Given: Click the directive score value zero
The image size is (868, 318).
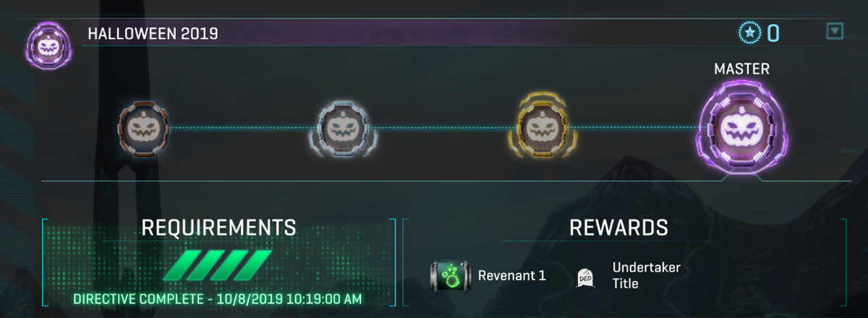Looking at the screenshot, I should point(773,33).
